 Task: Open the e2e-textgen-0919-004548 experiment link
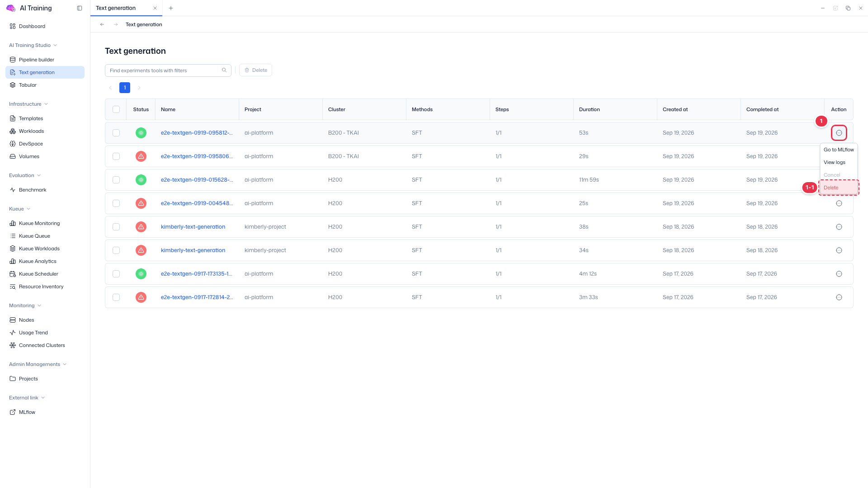pos(197,203)
